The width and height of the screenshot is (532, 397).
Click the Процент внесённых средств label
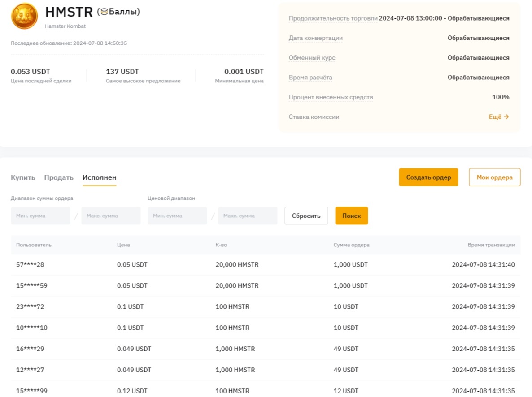pyautogui.click(x=331, y=97)
